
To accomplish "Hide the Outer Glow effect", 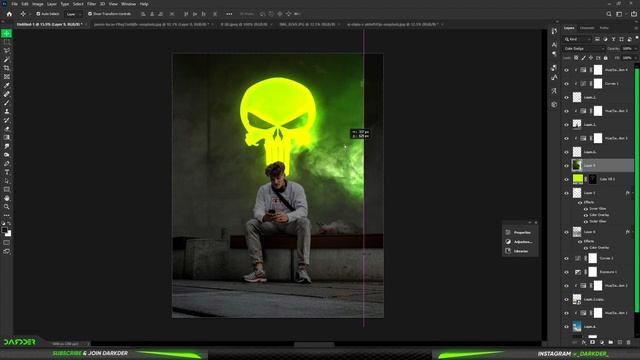I will [586, 221].
